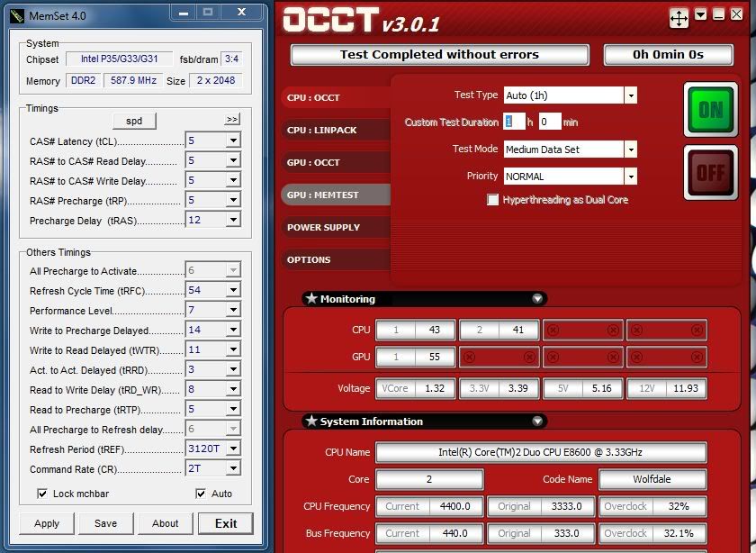
Task: Click the custom duration hours field
Action: [x=514, y=122]
